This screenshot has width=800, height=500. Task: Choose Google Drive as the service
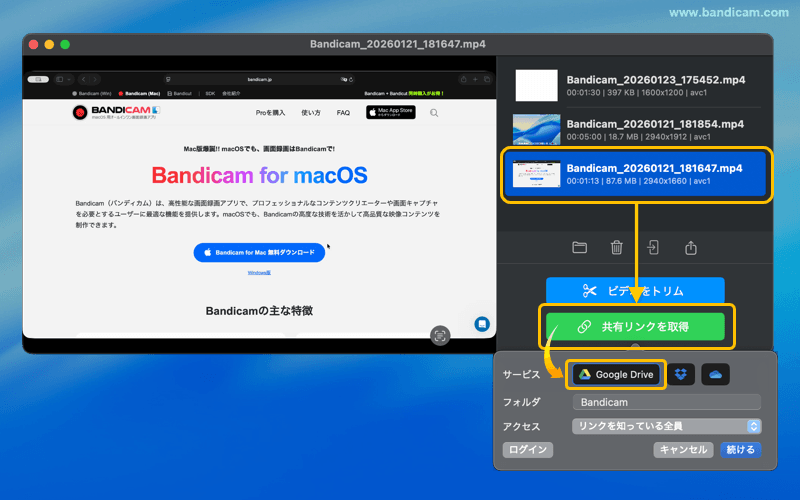(x=616, y=374)
